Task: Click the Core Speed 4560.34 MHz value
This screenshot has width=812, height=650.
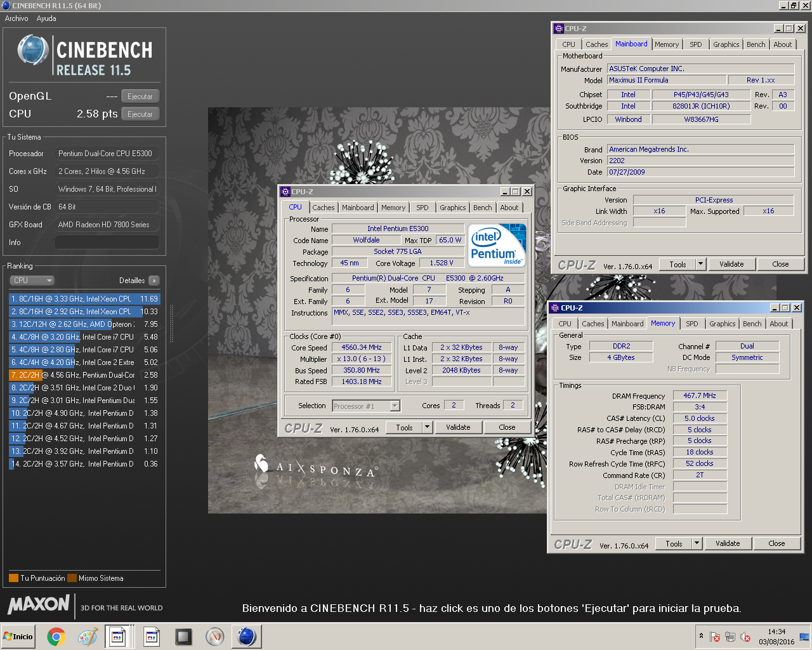Action: pyautogui.click(x=362, y=347)
